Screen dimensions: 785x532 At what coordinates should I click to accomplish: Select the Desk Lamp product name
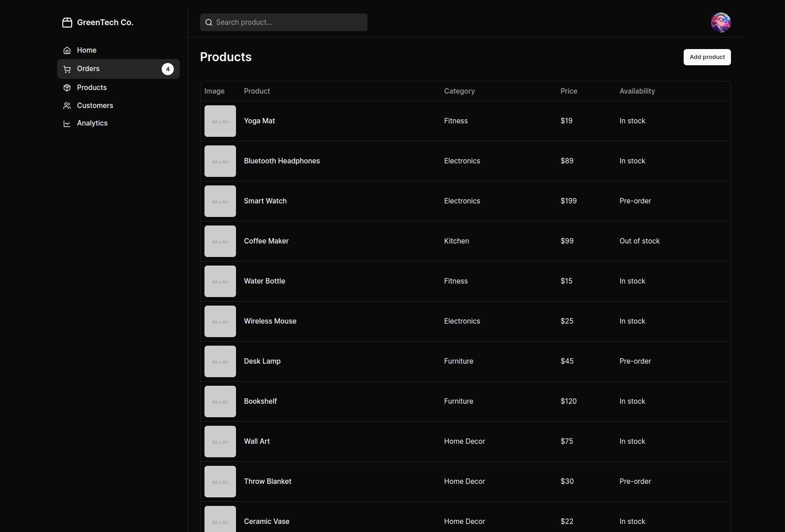pyautogui.click(x=262, y=361)
